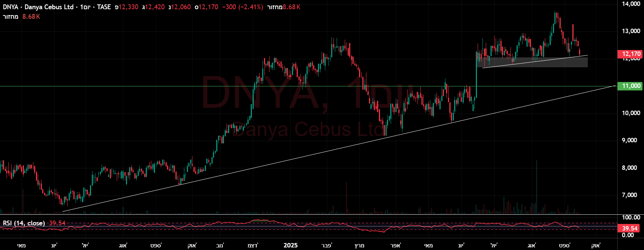644x250 pixels.
Task: Click the 13,000 price axis label
Action: click(x=631, y=31)
